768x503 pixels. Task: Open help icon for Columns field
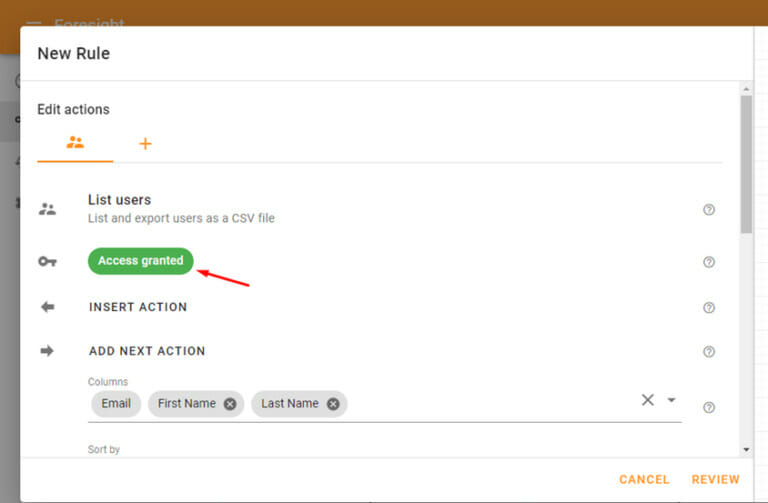point(709,407)
